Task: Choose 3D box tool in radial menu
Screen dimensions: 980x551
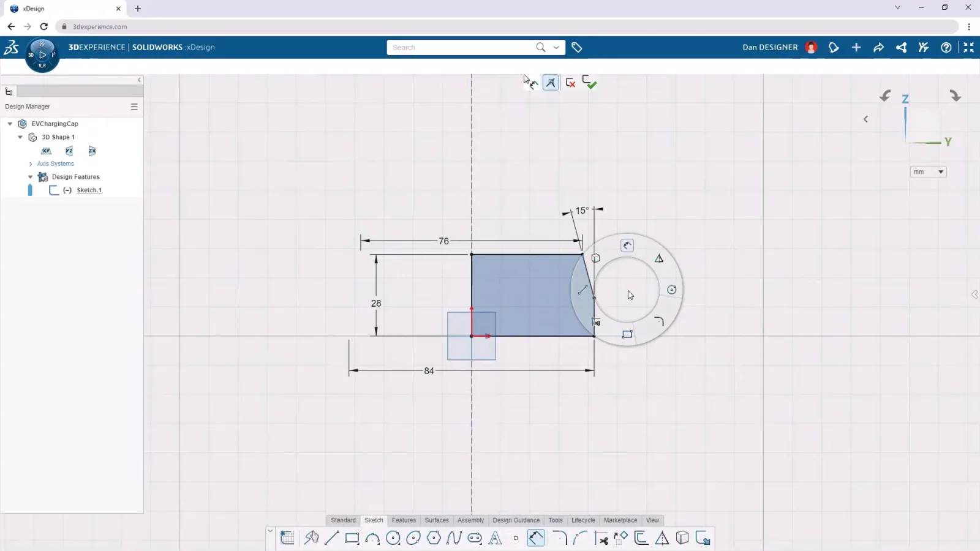Action: click(595, 258)
